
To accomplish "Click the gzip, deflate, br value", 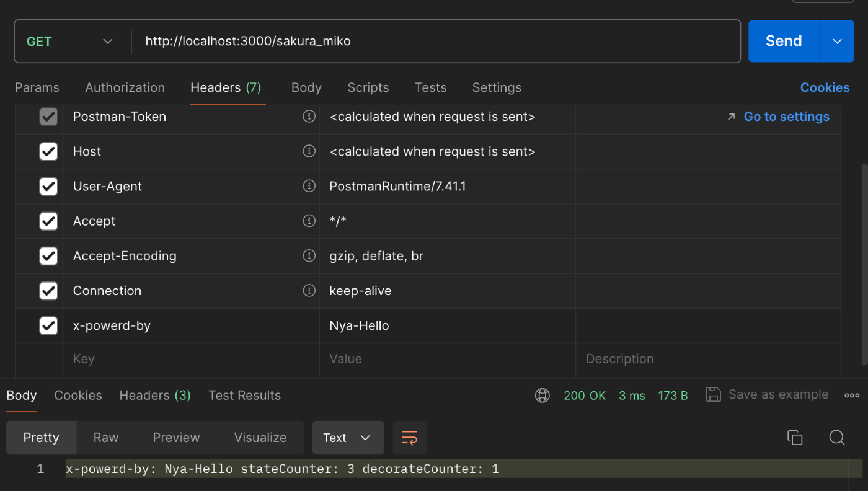I will point(376,256).
